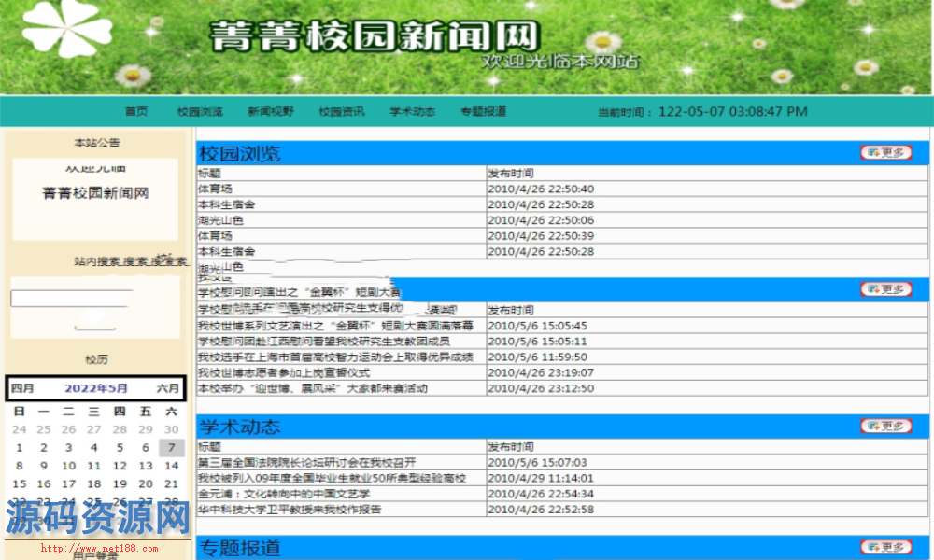This screenshot has width=934, height=560.
Task: Click 更多 in the 学术动态 section
Action: coord(885,427)
